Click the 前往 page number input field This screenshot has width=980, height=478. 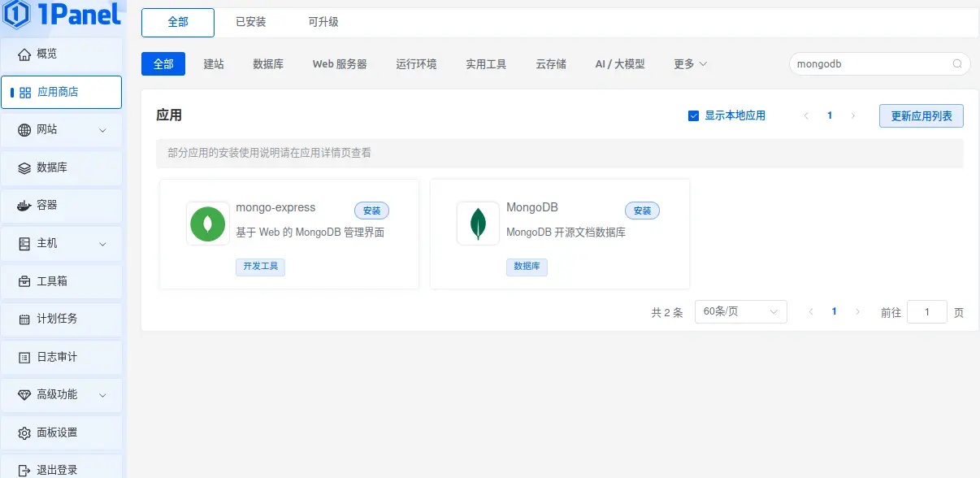click(x=926, y=311)
